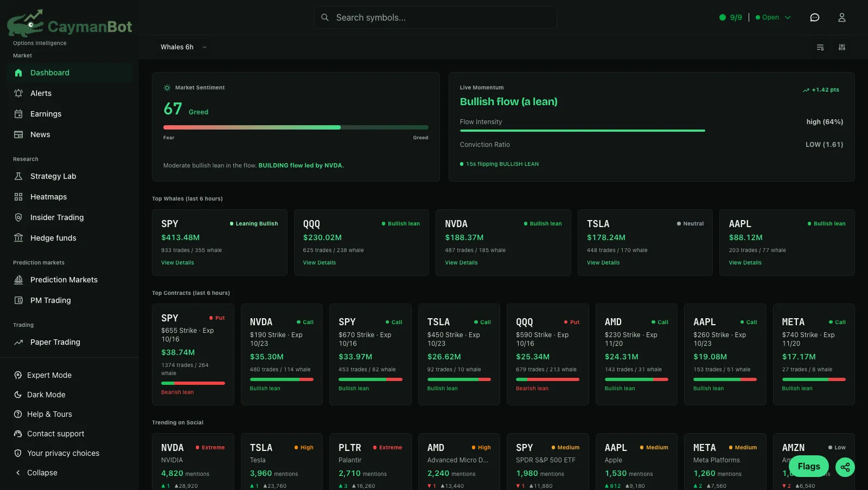This screenshot has height=490, width=868.
Task: Click the Earnings calendar icon
Action: 18,114
